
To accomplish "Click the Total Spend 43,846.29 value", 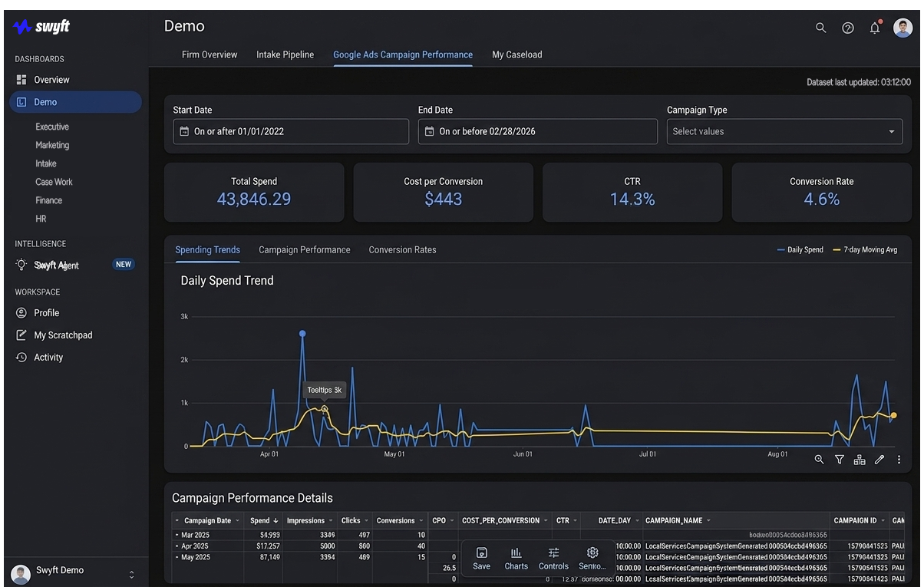I will pos(254,200).
